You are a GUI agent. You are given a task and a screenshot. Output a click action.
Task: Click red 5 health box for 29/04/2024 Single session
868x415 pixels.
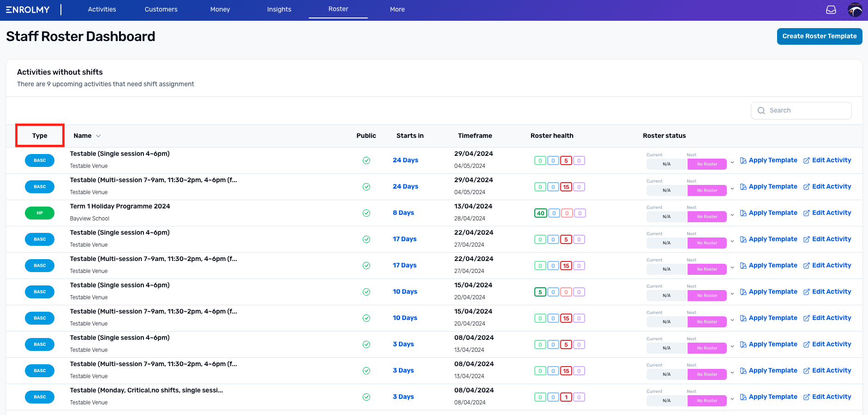(x=566, y=160)
